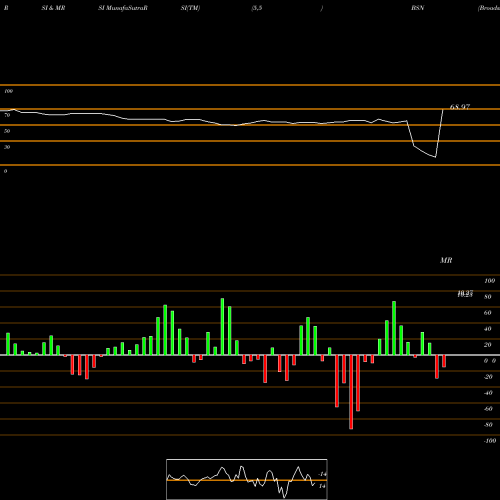Screen dimensions: 500x500
Task: Open the mini oscillator thumbnail chart
Action: pos(247,479)
